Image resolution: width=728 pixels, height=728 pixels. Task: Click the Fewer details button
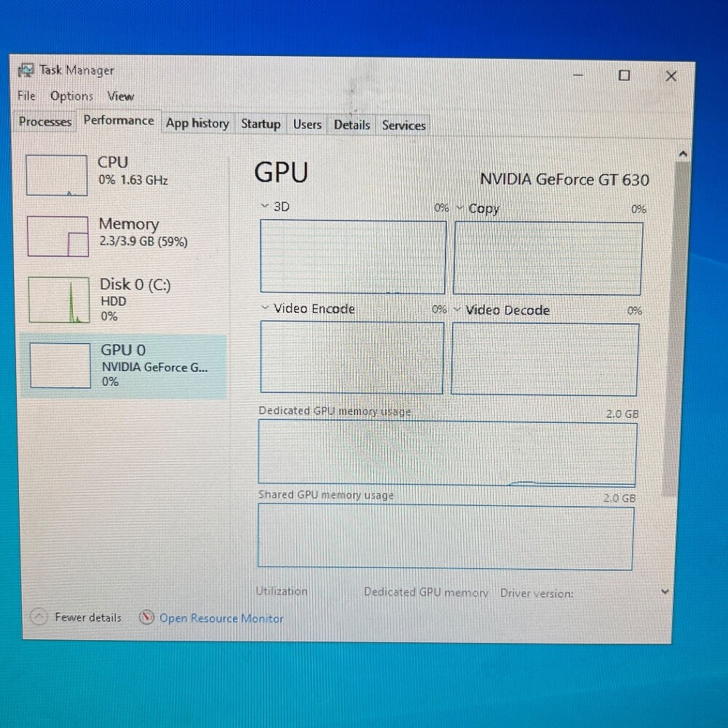pyautogui.click(x=76, y=617)
